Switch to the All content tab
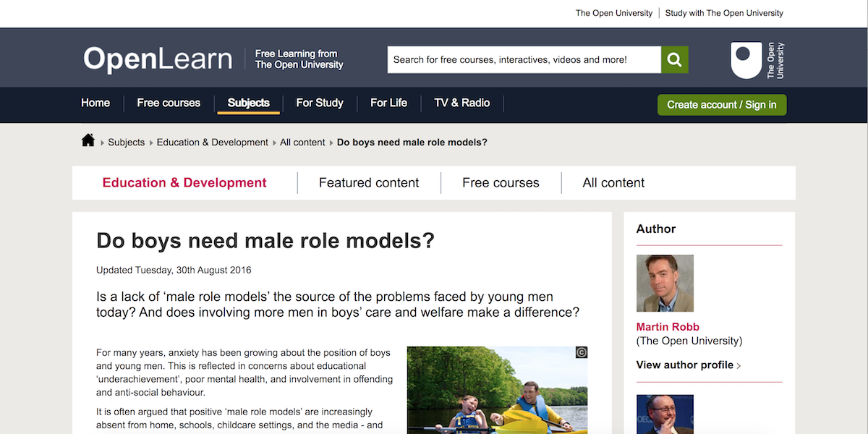The width and height of the screenshot is (868, 434). tap(613, 183)
